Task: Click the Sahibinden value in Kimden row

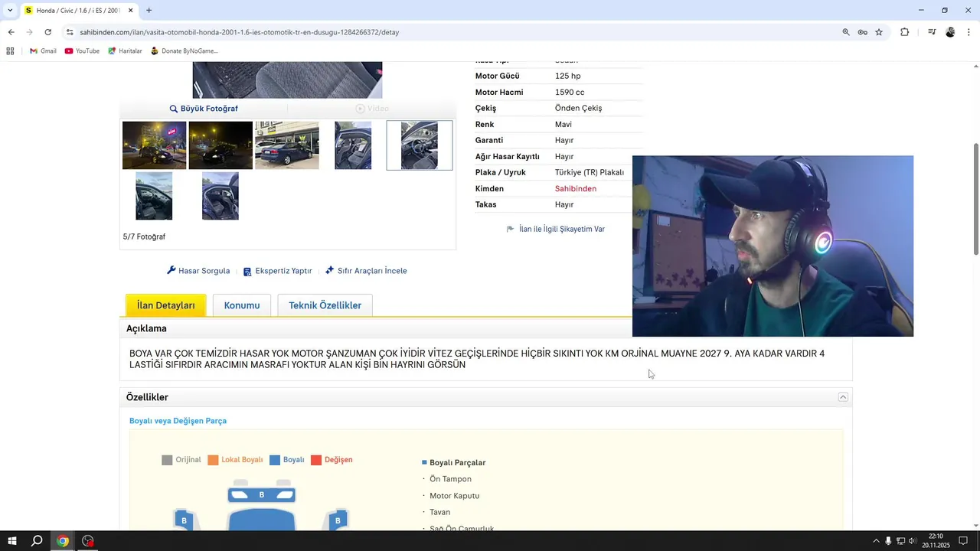Action: tap(576, 188)
